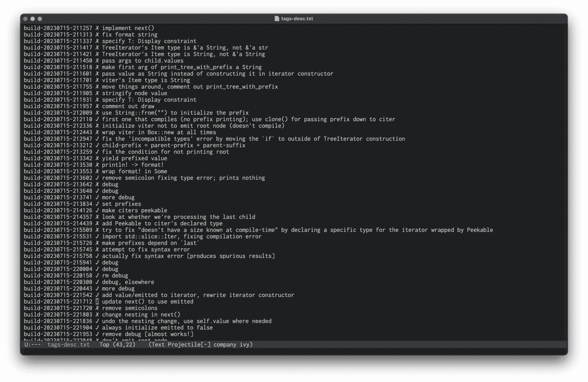Screen dimensions: 588x382
Task: Click the highlighted cursor mark before 'update next() to use emitted'
Action: pos(97,302)
